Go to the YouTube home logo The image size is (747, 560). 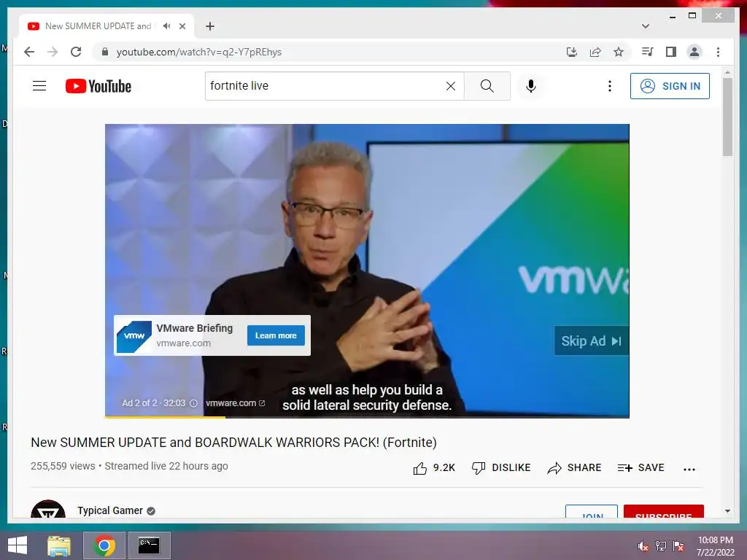[98, 86]
